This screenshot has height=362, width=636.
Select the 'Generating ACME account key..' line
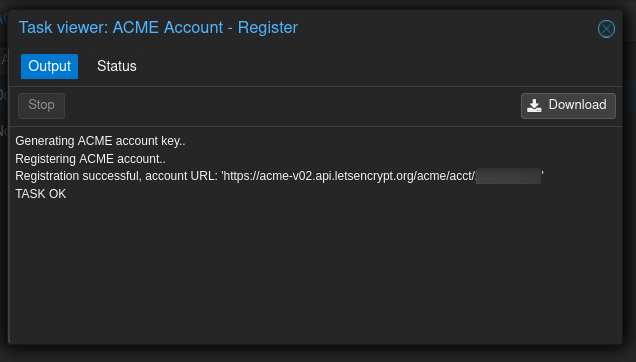[100, 141]
